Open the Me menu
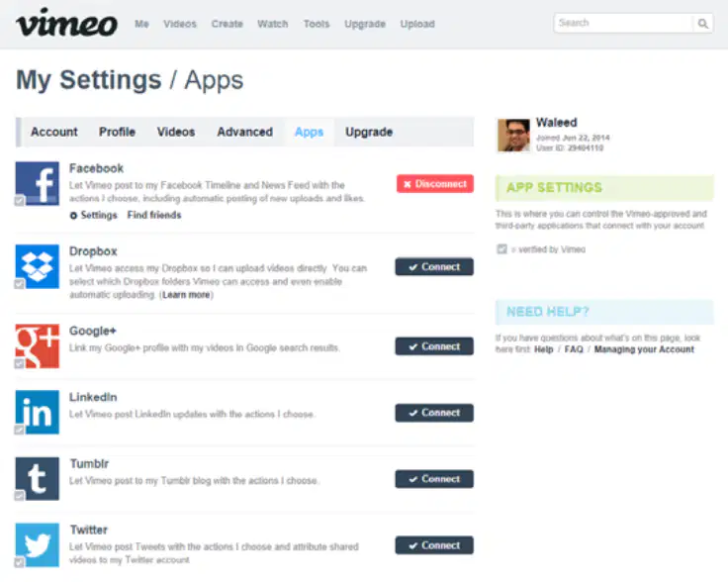The image size is (728, 582). 141,24
